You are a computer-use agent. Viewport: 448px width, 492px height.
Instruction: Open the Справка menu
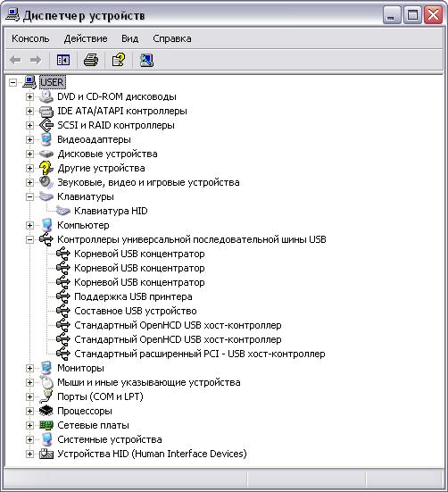click(172, 38)
